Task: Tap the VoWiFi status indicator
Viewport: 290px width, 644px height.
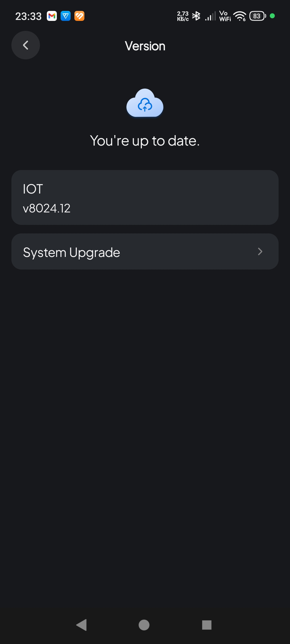Action: tap(225, 16)
